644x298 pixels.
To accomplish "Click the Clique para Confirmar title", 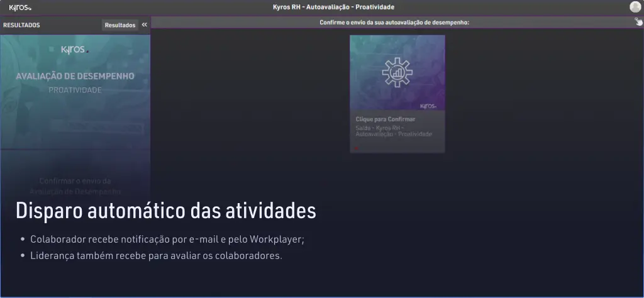I will [x=386, y=119].
